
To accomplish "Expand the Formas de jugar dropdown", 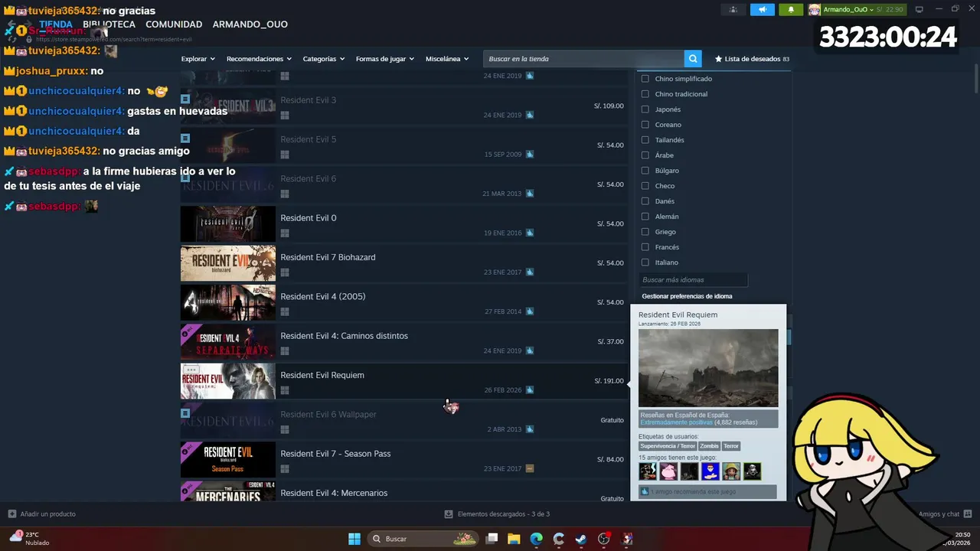I will coord(384,59).
